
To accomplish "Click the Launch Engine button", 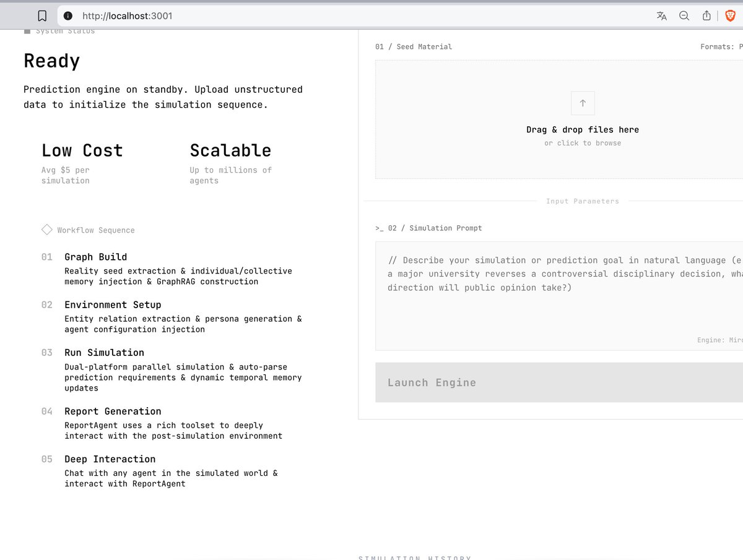I will (559, 382).
